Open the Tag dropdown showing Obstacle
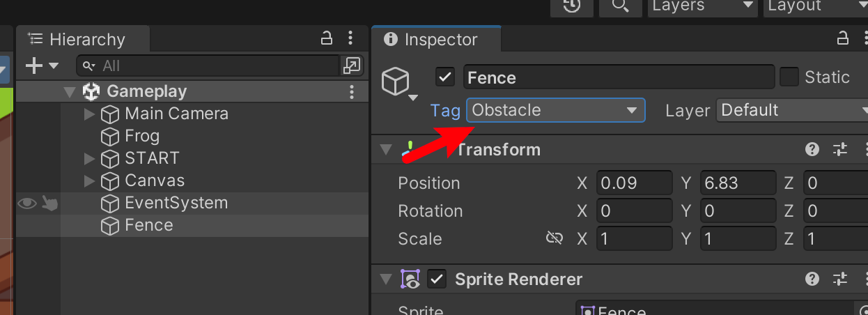Viewport: 868px width, 315px height. point(556,110)
